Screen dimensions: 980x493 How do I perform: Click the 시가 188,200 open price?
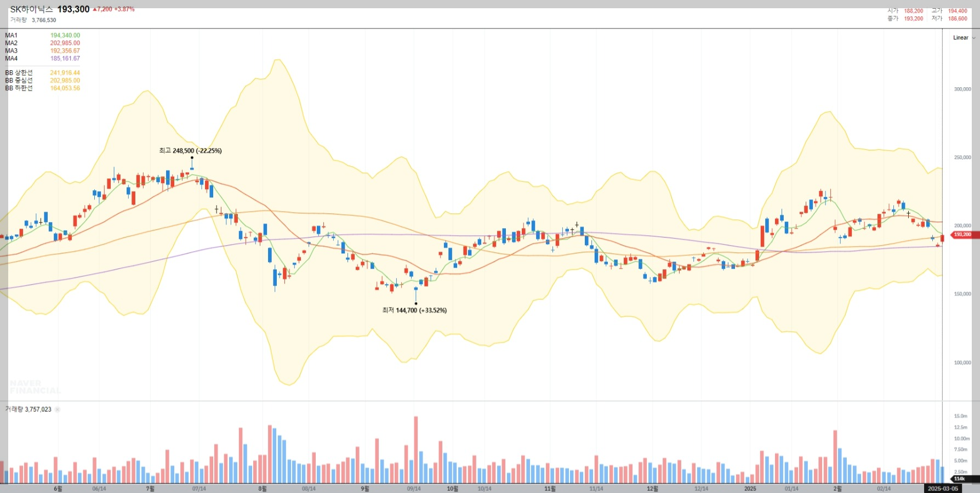(905, 11)
